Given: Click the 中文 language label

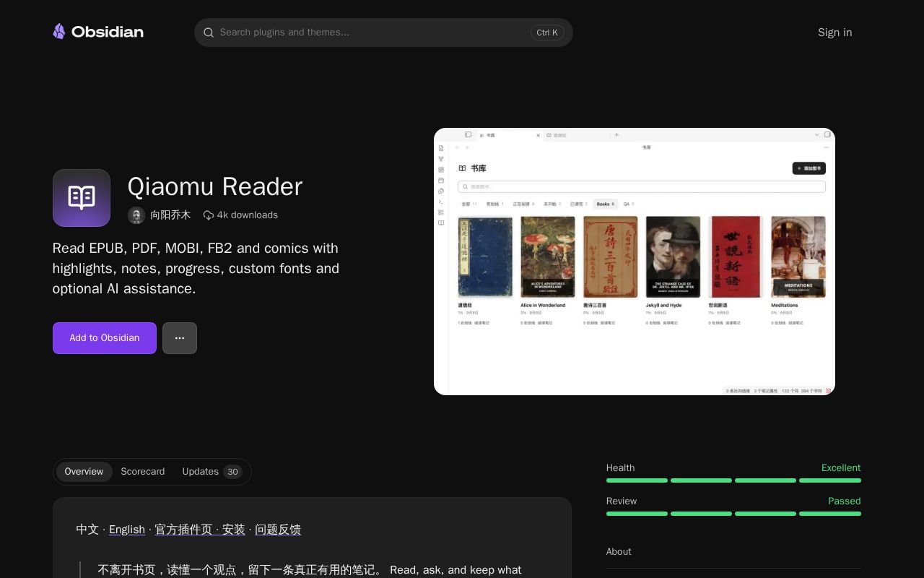Looking at the screenshot, I should [x=87, y=530].
